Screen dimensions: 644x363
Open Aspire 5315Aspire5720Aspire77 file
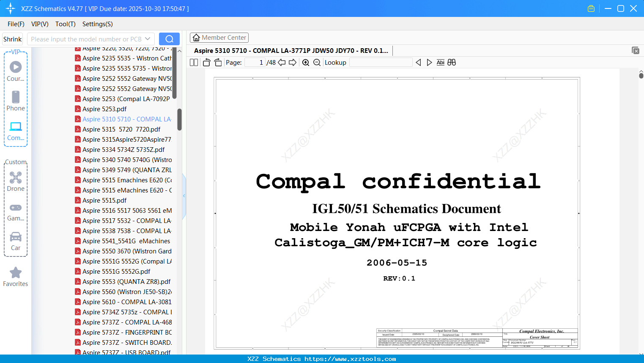pos(123,140)
